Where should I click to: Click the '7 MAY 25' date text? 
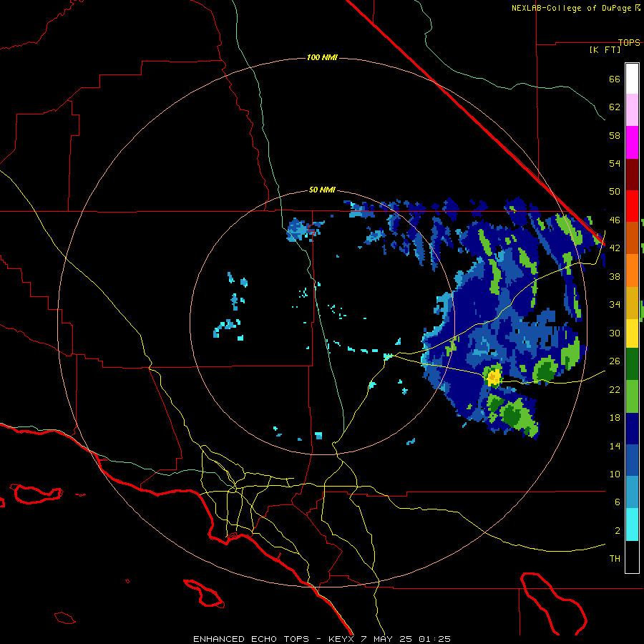pyautogui.click(x=387, y=639)
